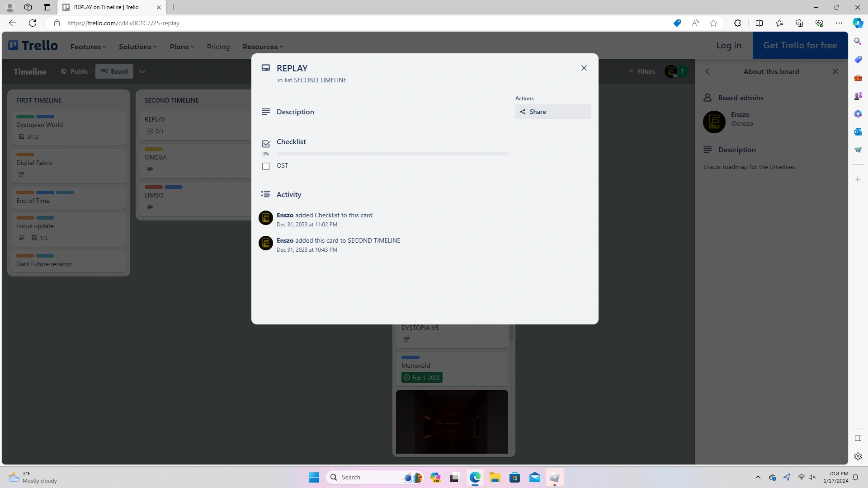
Task: Open the Pricing page
Action: (x=218, y=47)
